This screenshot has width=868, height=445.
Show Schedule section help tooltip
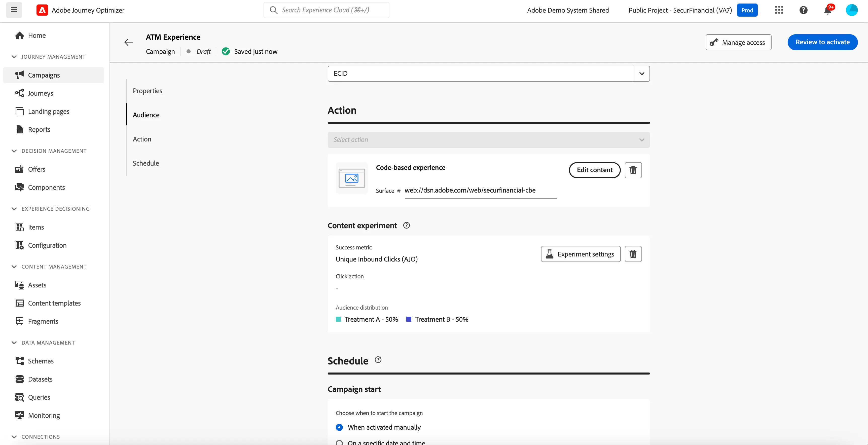(x=378, y=360)
